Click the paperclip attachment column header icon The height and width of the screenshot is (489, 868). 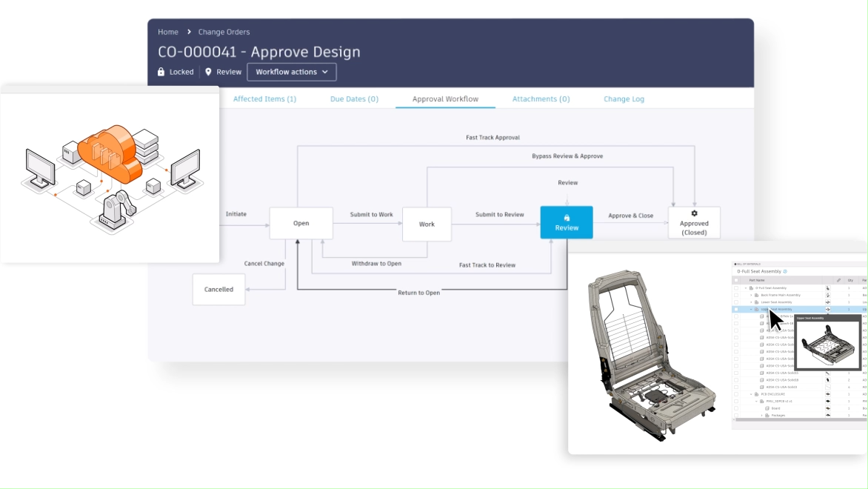[838, 280]
